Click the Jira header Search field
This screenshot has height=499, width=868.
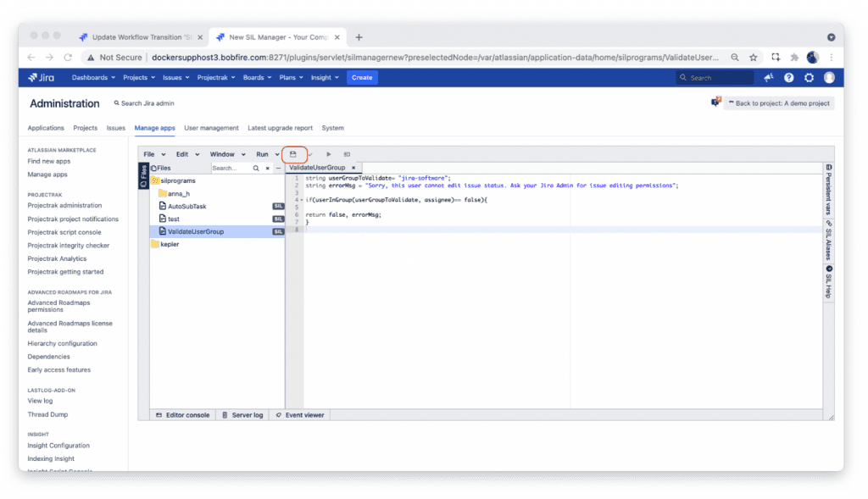(x=715, y=77)
